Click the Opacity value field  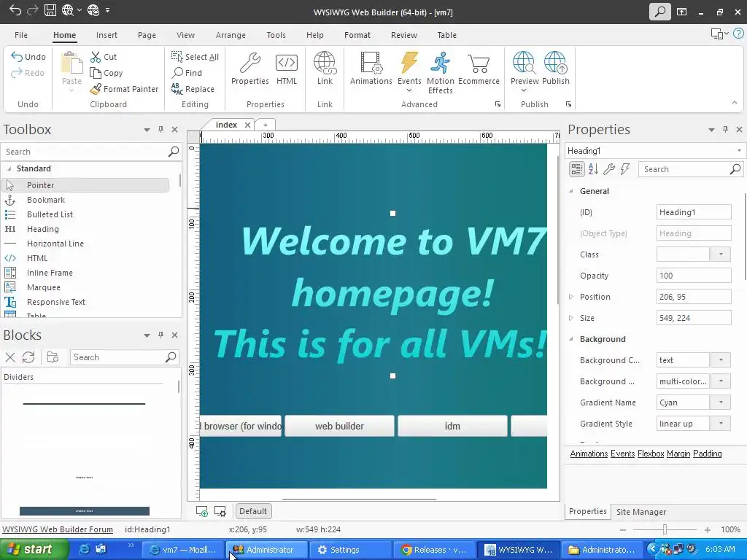point(694,276)
